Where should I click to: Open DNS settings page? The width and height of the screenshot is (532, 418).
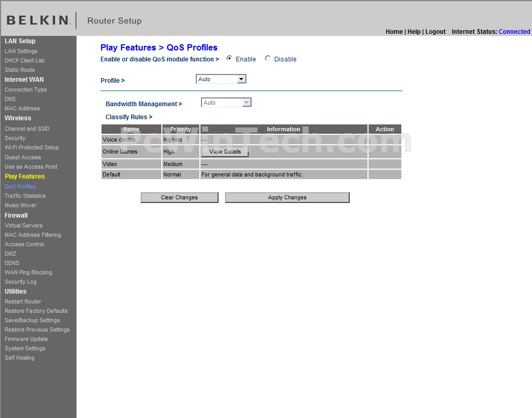click(10, 99)
